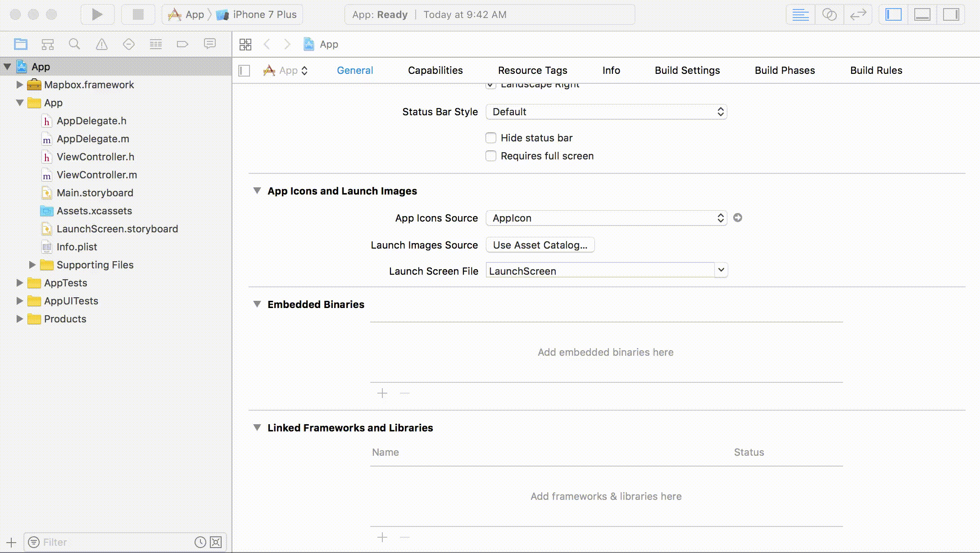Open App Icons Source dropdown
Screen dimensions: 980x553
pyautogui.click(x=606, y=218)
